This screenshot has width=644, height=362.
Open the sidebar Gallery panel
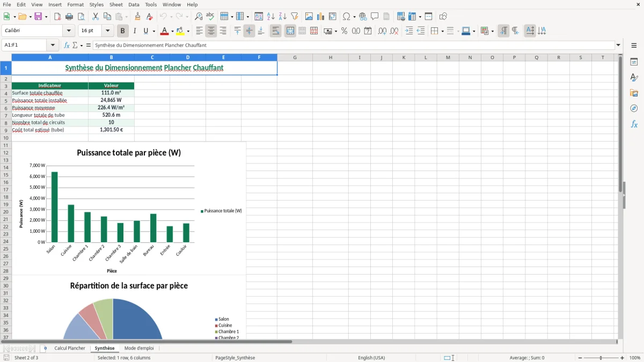coord(634,93)
